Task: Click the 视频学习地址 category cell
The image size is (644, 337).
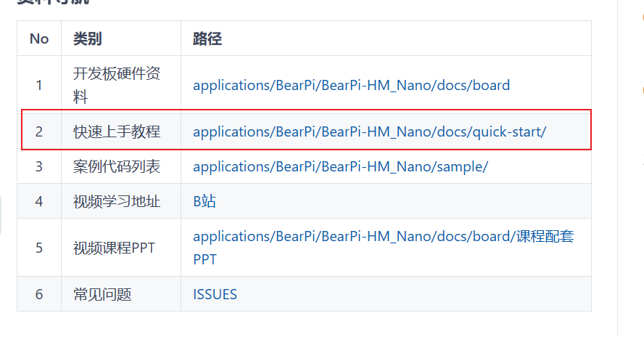Action: [x=116, y=201]
